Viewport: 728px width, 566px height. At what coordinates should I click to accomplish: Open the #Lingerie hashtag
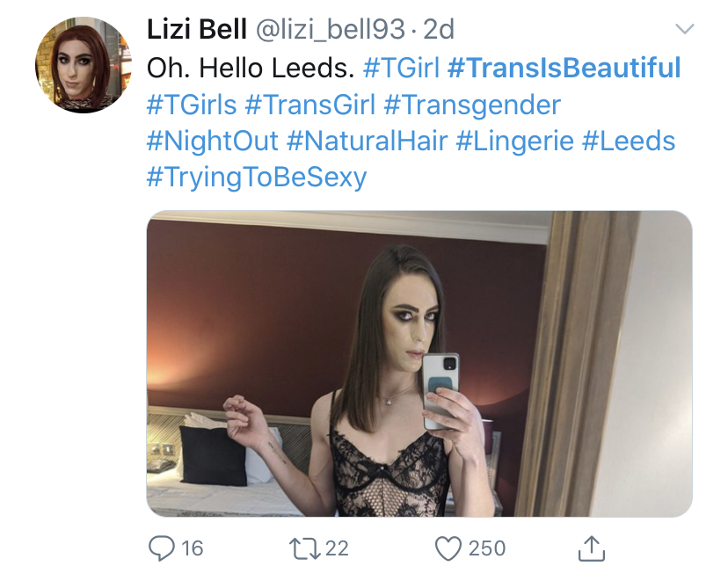coord(515,141)
